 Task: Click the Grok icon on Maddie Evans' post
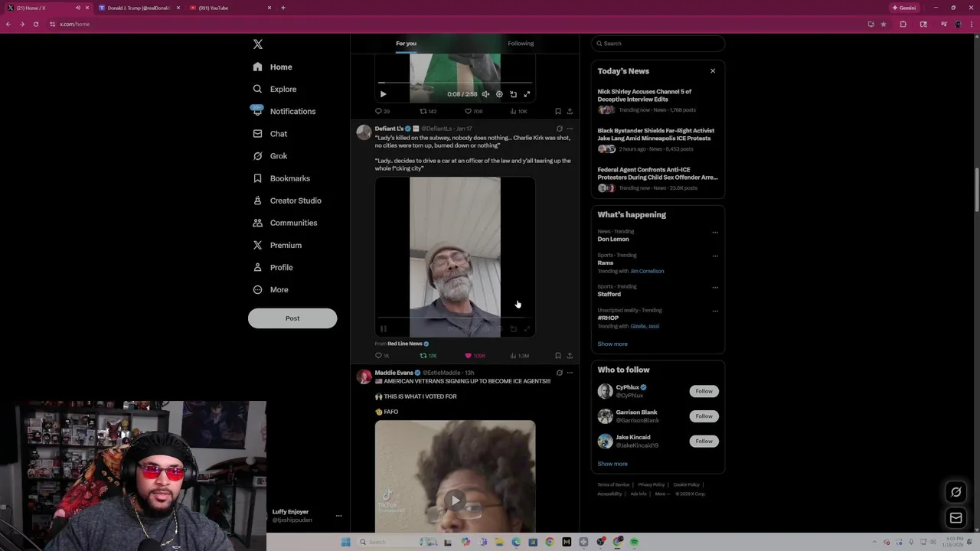coord(559,373)
